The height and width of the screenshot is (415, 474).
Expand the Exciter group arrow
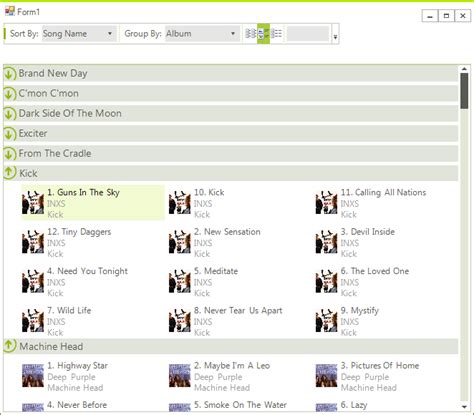[10, 134]
